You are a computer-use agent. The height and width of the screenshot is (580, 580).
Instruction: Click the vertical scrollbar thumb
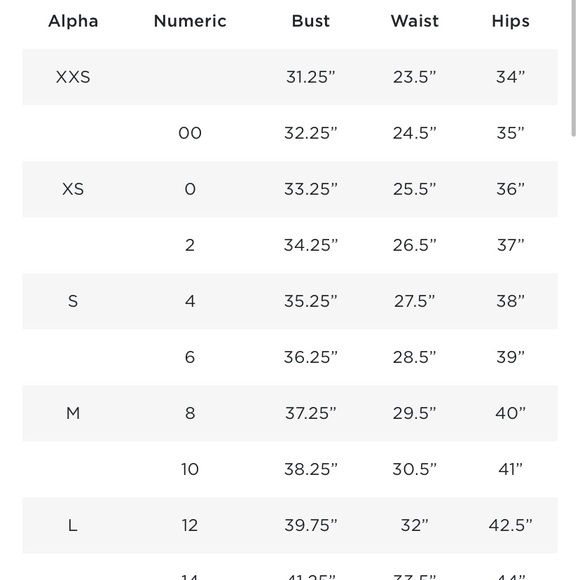pyautogui.click(x=573, y=68)
